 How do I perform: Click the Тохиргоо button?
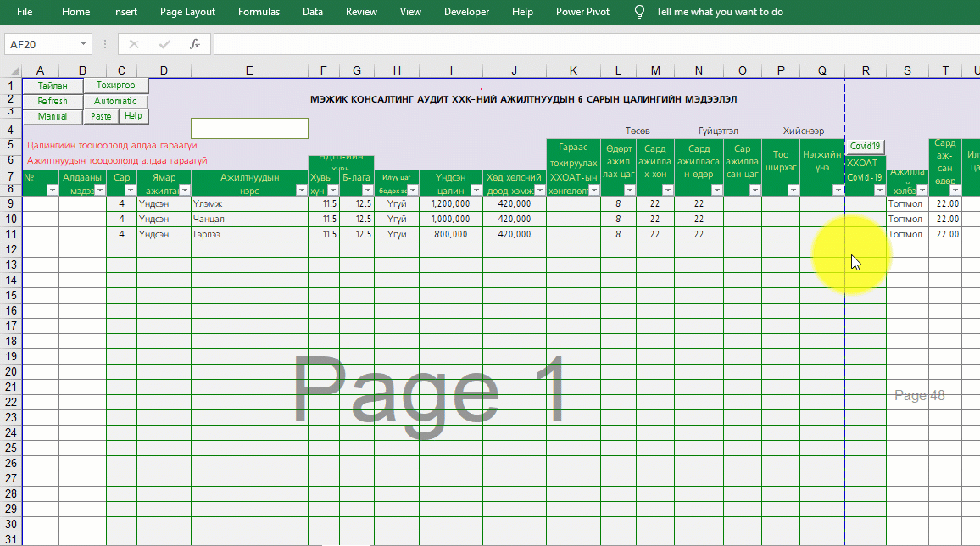click(x=115, y=86)
